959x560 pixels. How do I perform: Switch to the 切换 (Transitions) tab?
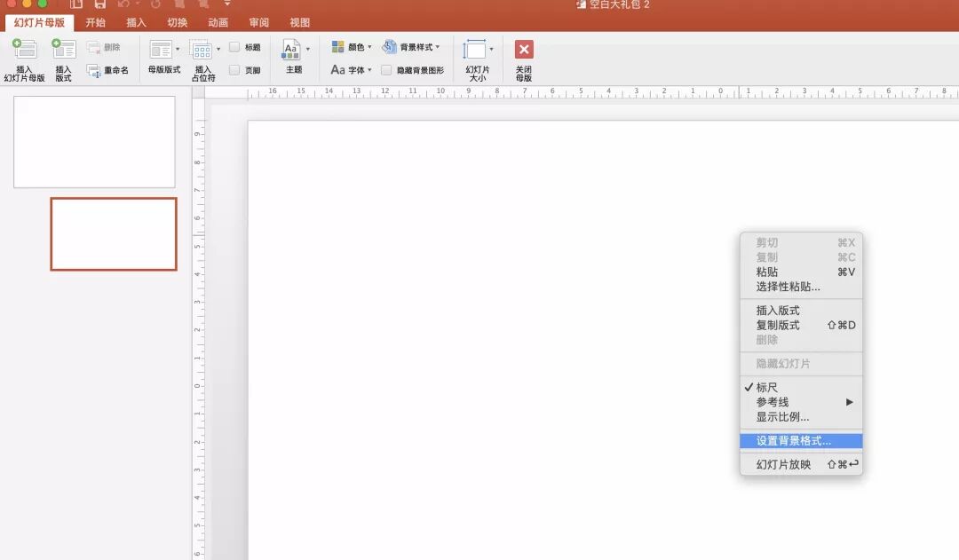point(178,22)
